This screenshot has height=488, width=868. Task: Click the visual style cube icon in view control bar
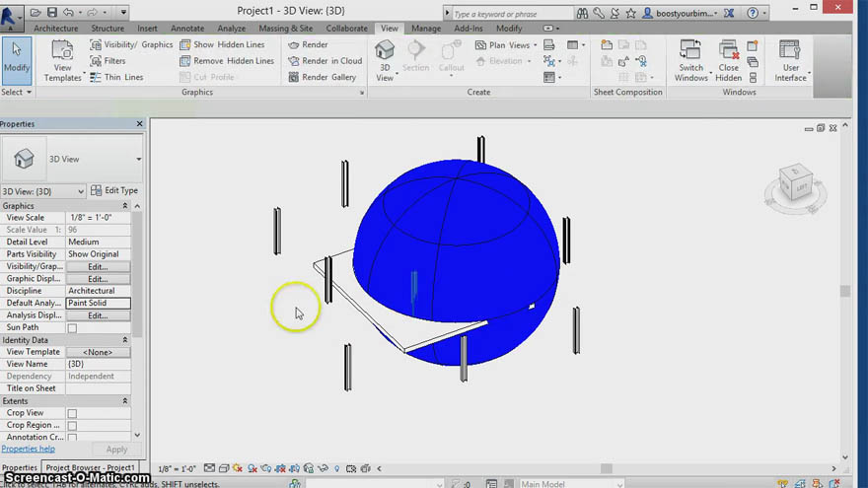[224, 468]
